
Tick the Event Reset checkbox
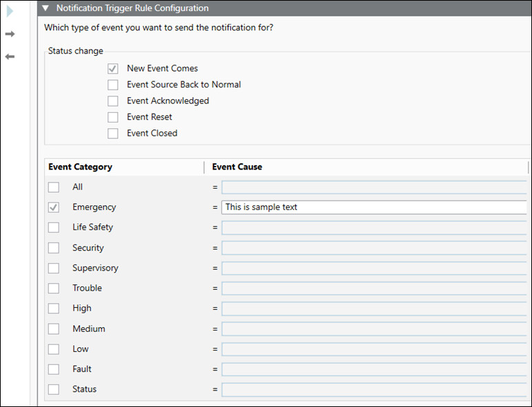point(113,117)
